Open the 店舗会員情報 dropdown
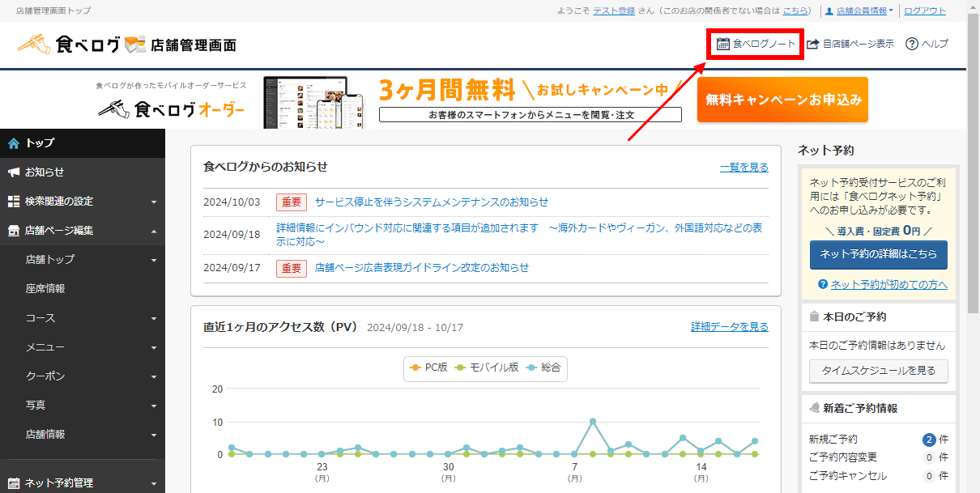The height and width of the screenshot is (493, 980). click(x=864, y=11)
